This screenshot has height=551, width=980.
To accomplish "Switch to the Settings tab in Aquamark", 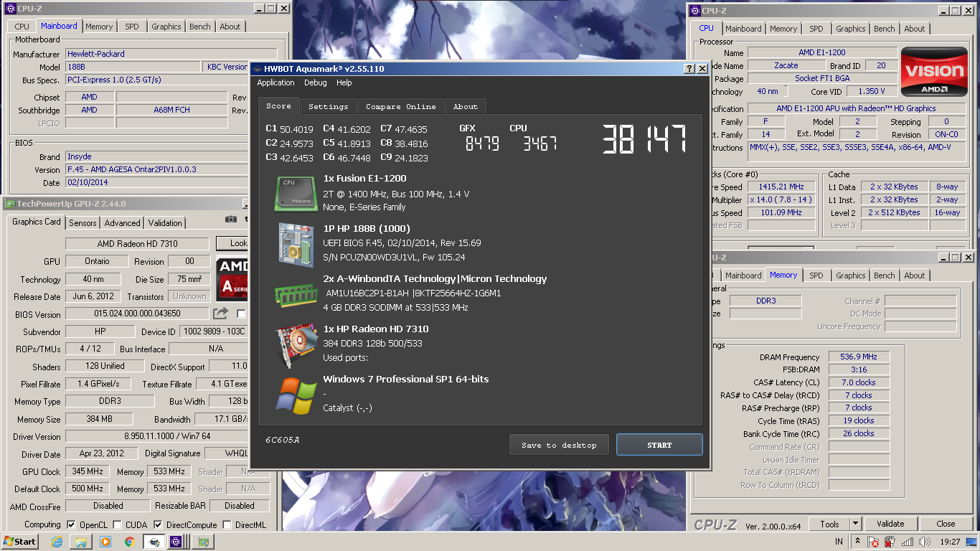I will (329, 106).
